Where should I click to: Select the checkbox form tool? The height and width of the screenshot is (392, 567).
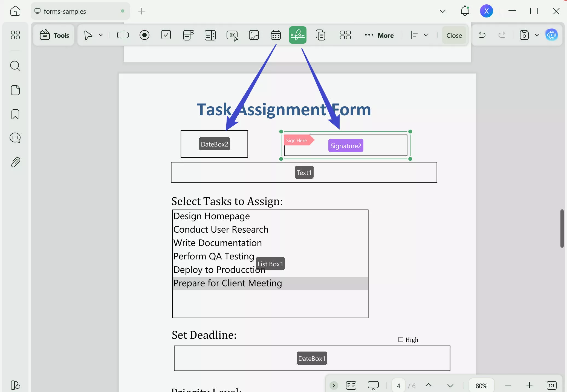coord(166,35)
